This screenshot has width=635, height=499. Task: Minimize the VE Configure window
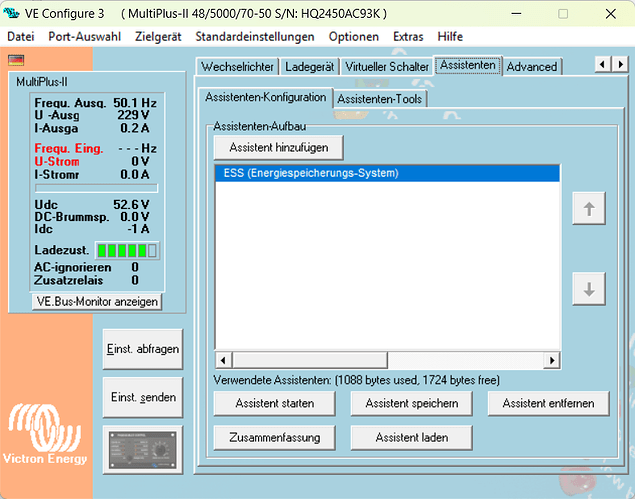click(x=516, y=13)
